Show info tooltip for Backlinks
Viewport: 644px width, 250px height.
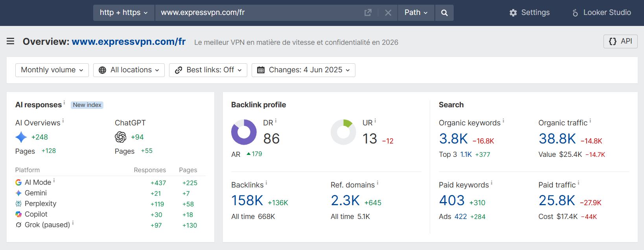click(266, 183)
